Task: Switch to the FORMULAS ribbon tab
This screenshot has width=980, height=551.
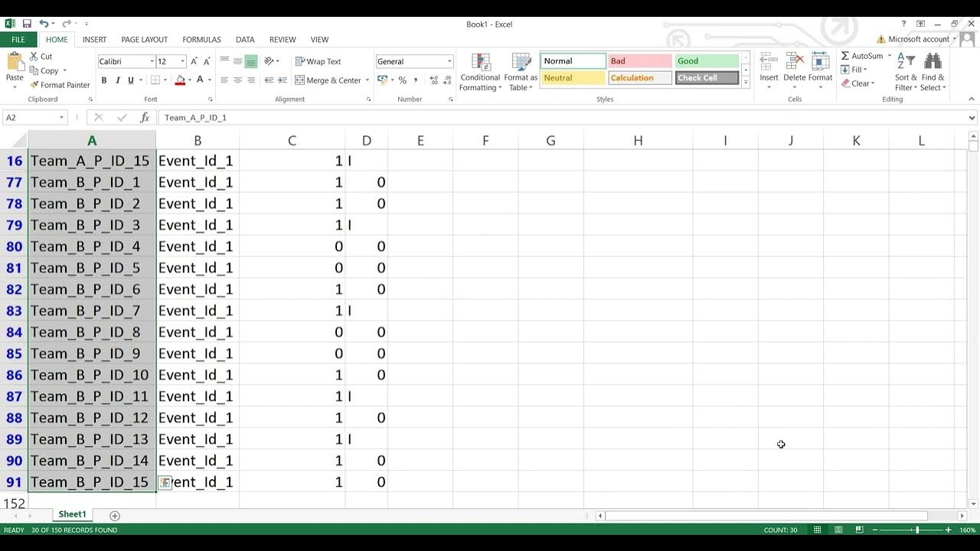Action: tap(201, 39)
